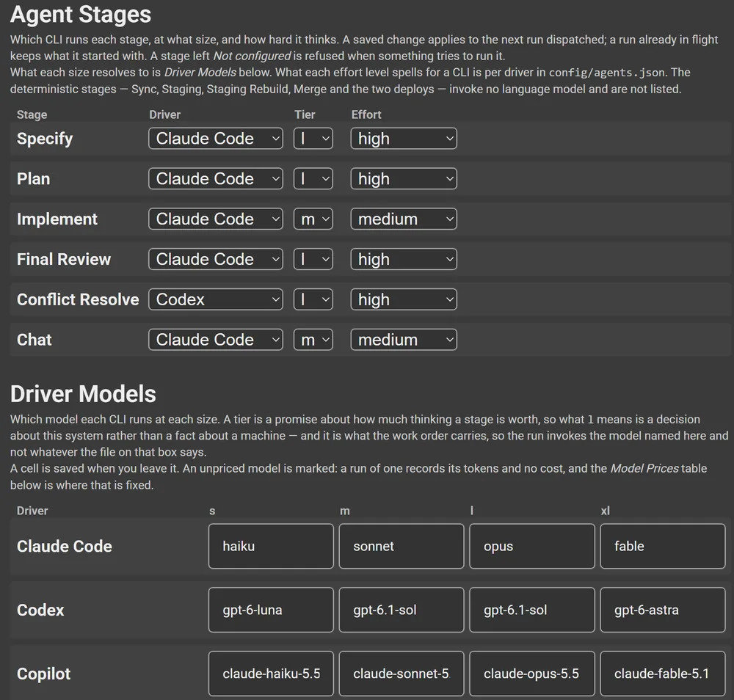The image size is (734, 700).
Task: Click the Agent Stages heading
Action: (81, 15)
